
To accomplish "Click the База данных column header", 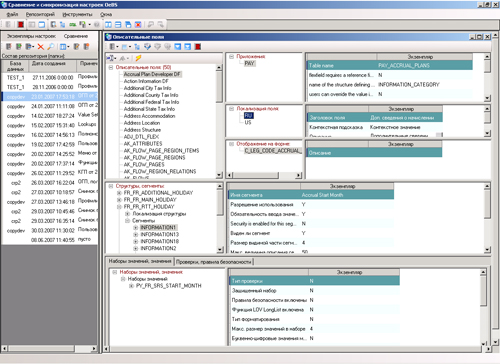I will pos(15,66).
